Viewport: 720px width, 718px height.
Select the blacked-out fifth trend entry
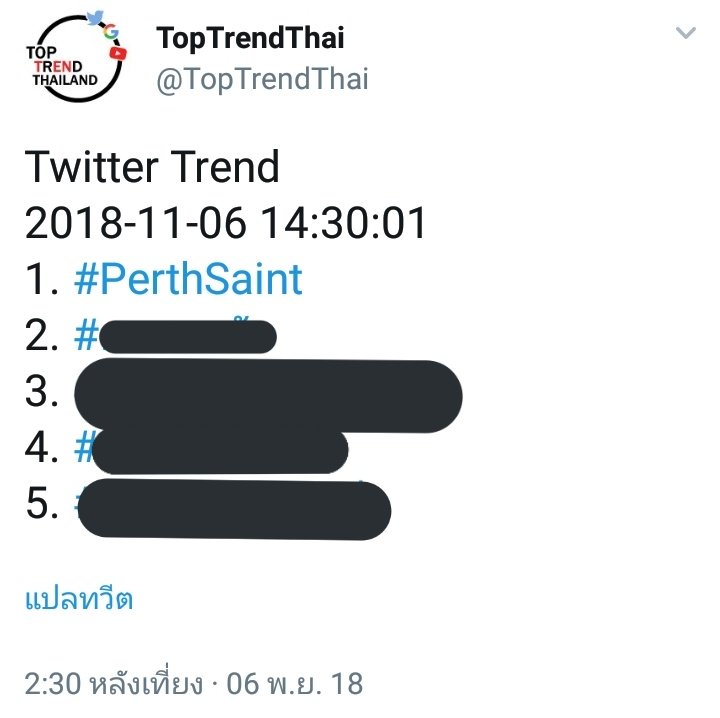click(x=235, y=509)
